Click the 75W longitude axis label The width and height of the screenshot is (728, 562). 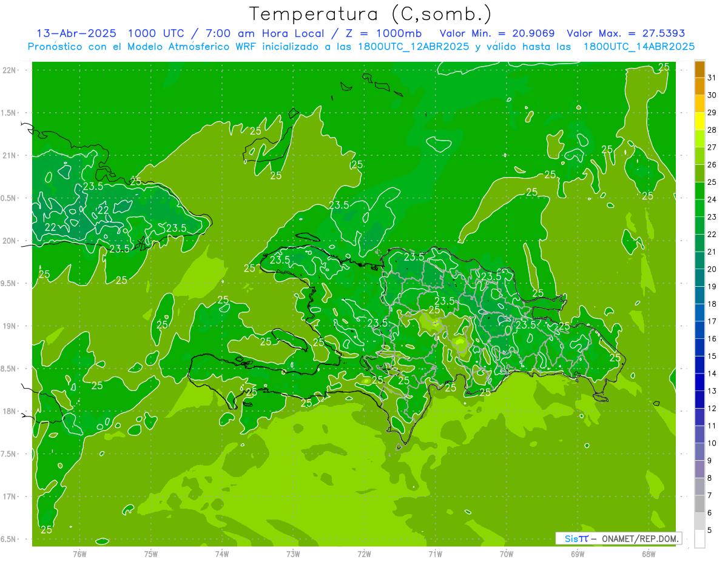click(151, 554)
